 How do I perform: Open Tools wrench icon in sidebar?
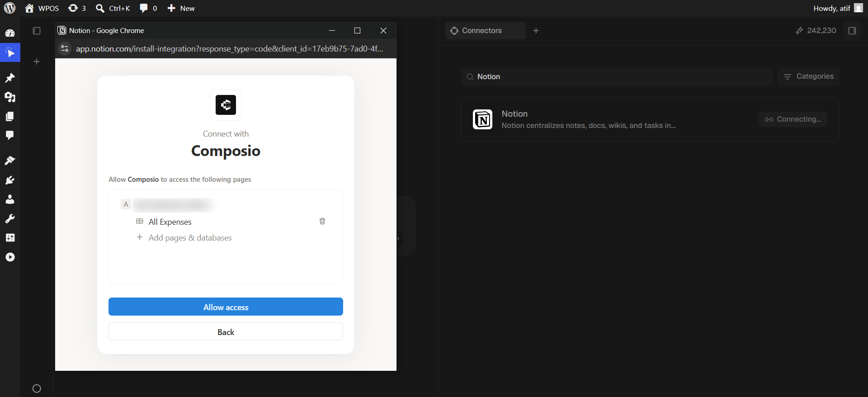pos(10,218)
